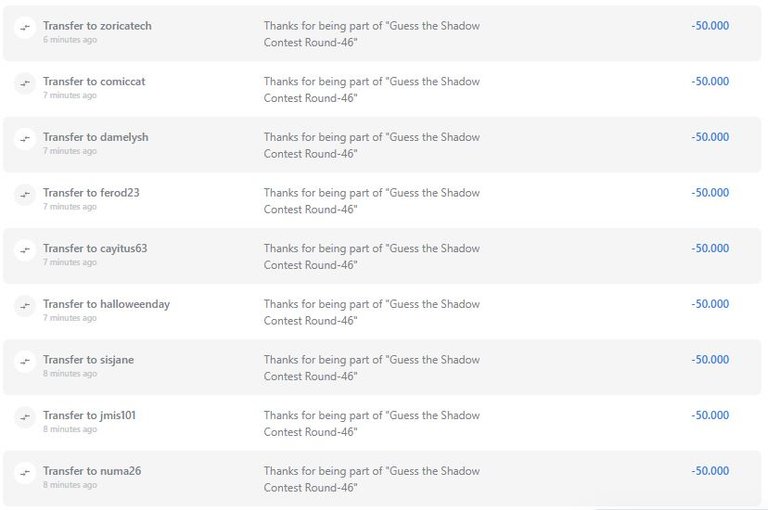Click the memo text of ferod23 transfer
This screenshot has height=510, width=768.
point(372,201)
